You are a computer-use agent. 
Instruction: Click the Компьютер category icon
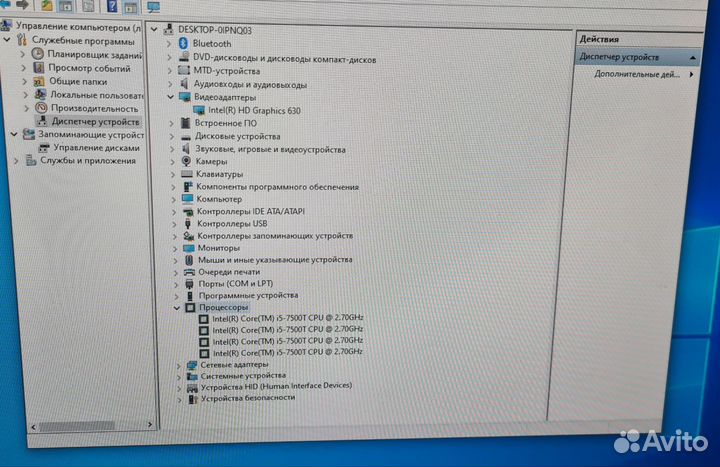[187, 199]
